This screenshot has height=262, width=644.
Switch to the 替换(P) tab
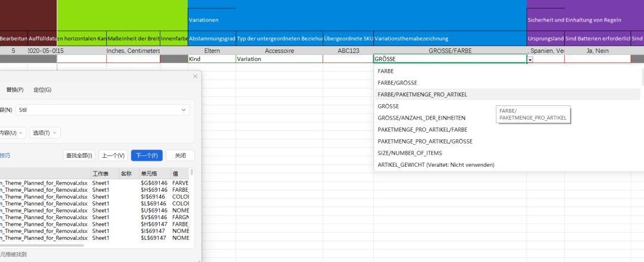pyautogui.click(x=15, y=90)
